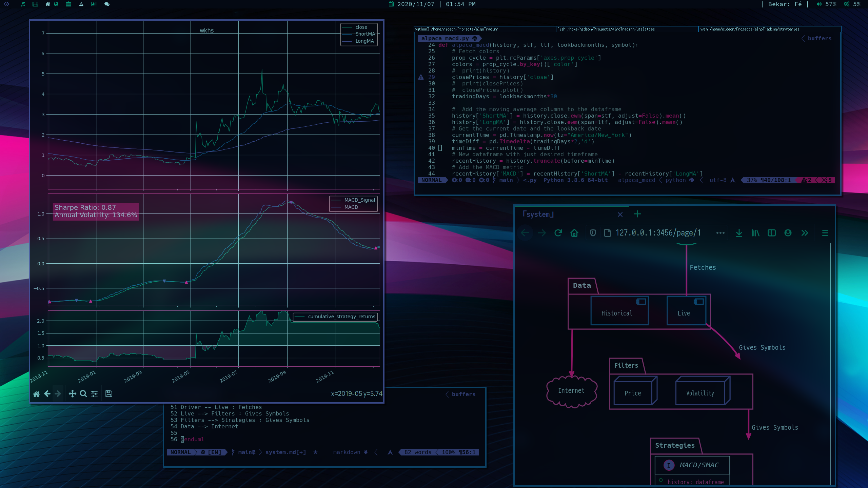Open a new browser tab with plus button

(x=637, y=214)
